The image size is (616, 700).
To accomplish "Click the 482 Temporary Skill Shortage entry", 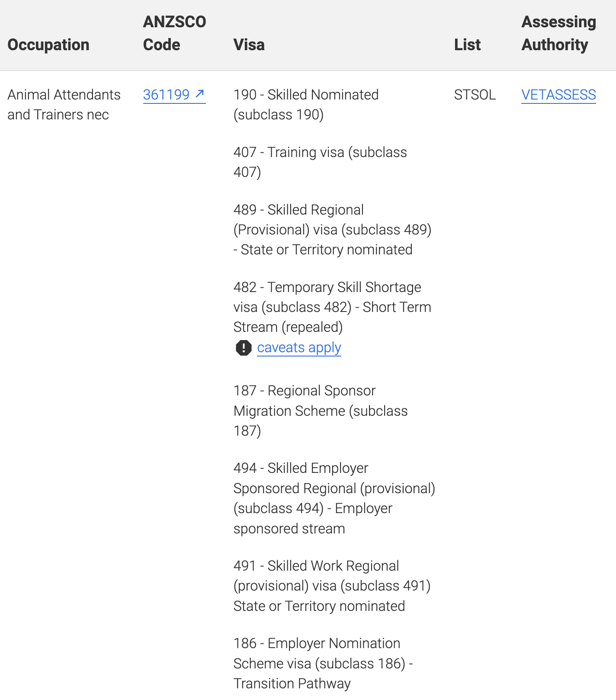I will point(332,307).
